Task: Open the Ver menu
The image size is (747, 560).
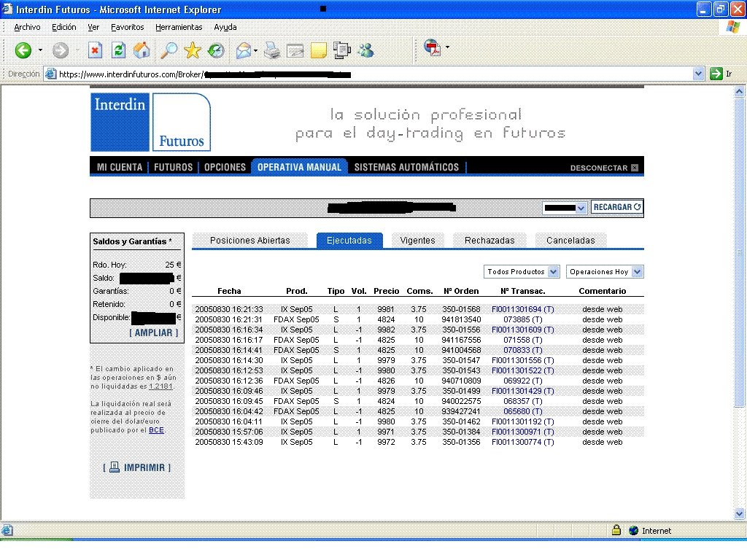Action: [x=93, y=27]
